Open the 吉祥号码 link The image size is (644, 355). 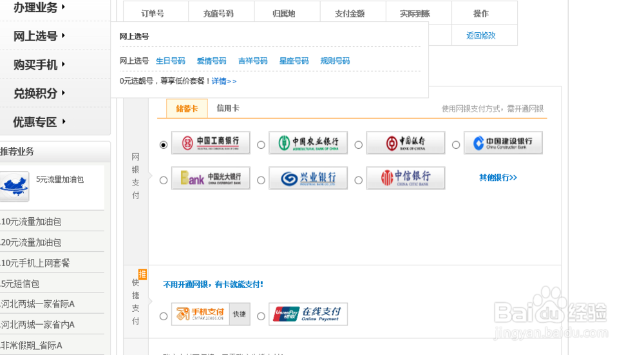pos(252,61)
